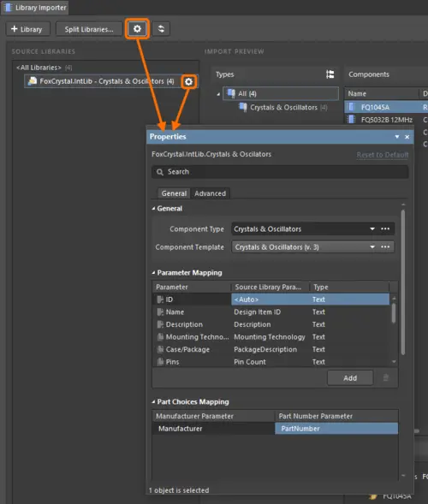Image resolution: width=428 pixels, height=504 pixels.
Task: Click the ID parameter row icon
Action: click(x=160, y=299)
